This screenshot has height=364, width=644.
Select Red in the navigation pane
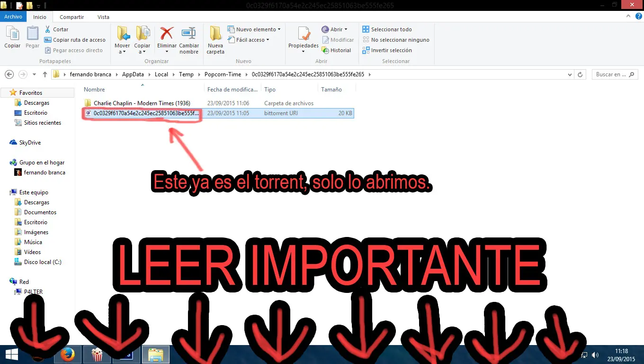24,282
